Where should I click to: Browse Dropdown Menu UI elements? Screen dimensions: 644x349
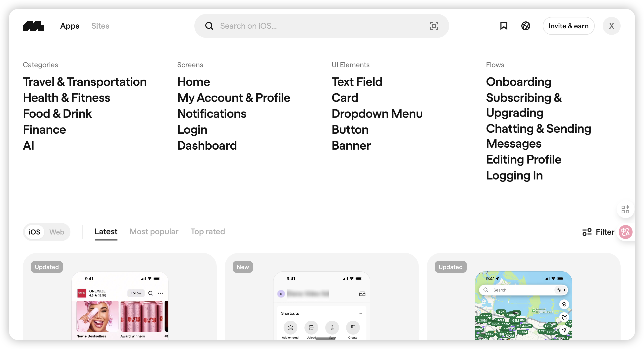(377, 114)
